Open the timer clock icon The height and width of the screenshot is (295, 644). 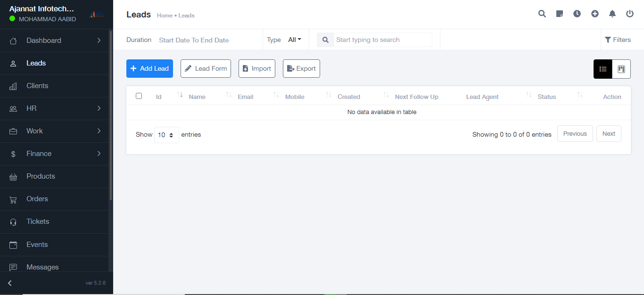click(577, 14)
